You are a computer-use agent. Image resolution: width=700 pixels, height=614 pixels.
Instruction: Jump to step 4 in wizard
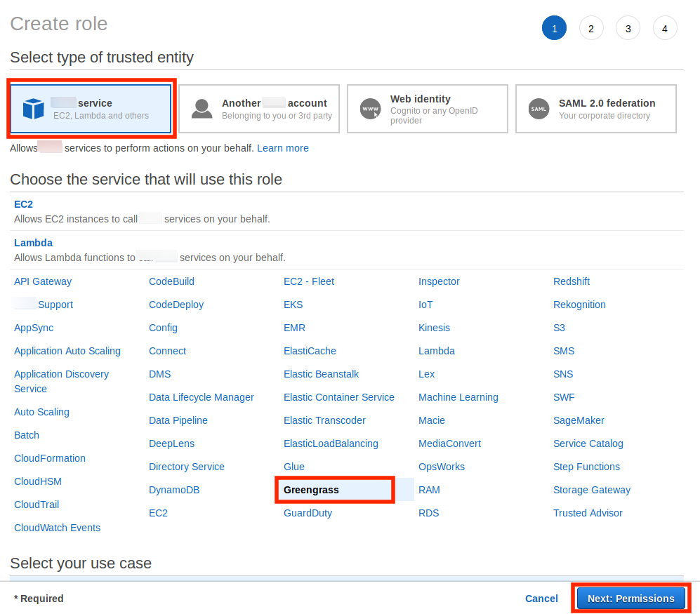[664, 29]
